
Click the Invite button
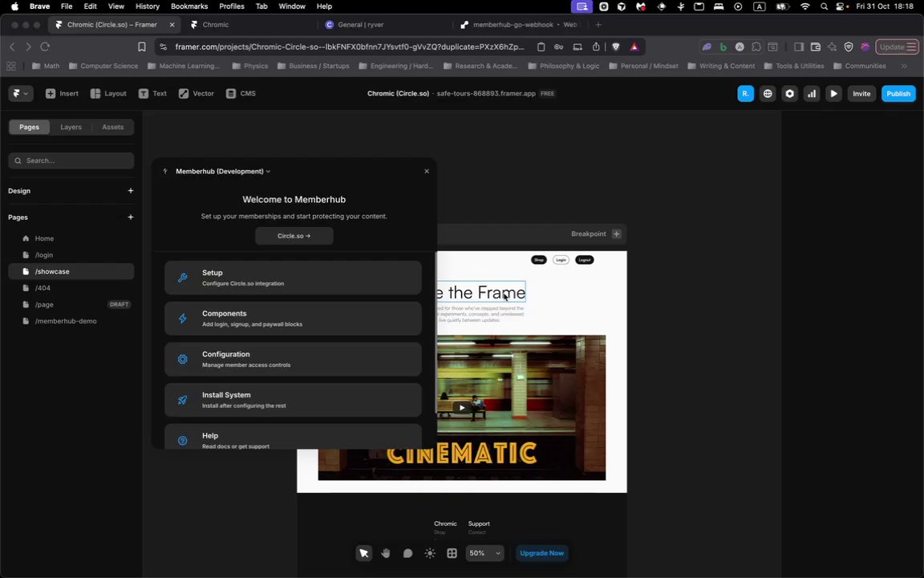tap(861, 93)
